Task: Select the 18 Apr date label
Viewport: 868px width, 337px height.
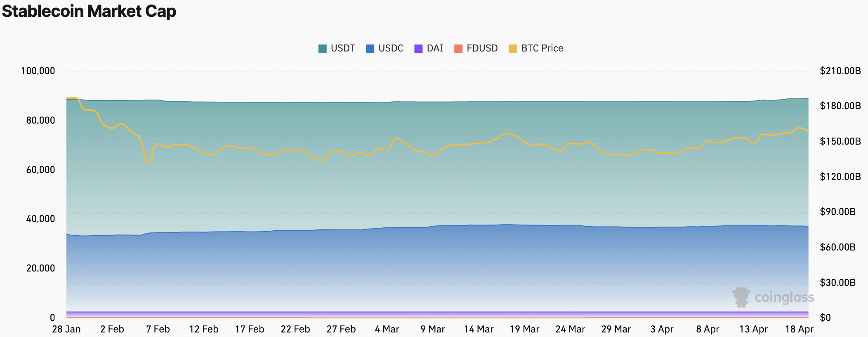Action: click(x=799, y=329)
